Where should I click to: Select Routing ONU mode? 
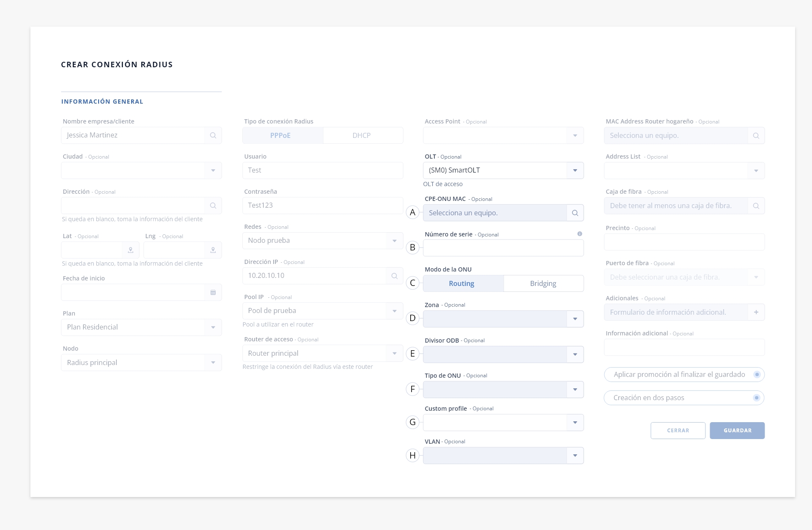pos(464,283)
